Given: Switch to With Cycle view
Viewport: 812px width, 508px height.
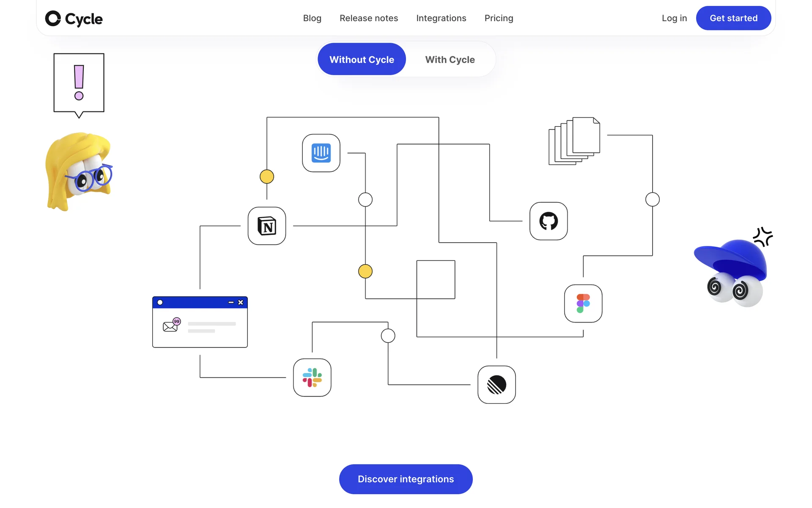Looking at the screenshot, I should (x=450, y=60).
